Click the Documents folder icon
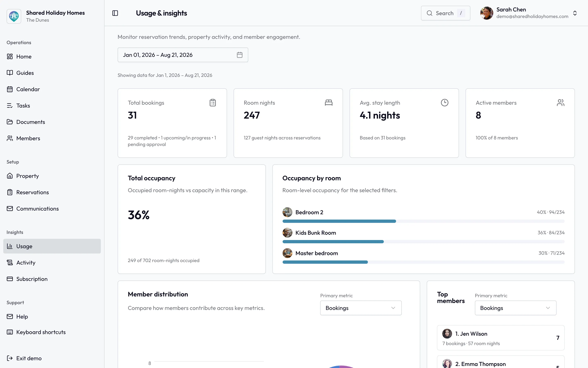588x368 pixels. pyautogui.click(x=10, y=122)
